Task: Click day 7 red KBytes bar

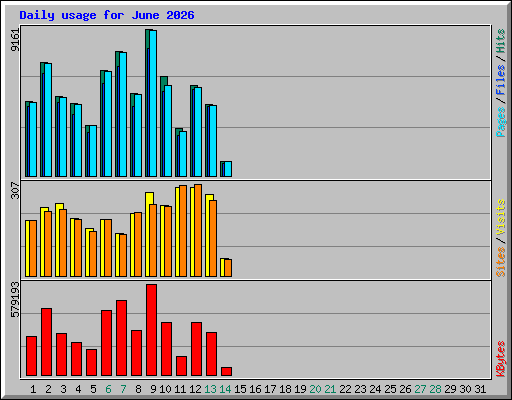Action: pos(121,338)
